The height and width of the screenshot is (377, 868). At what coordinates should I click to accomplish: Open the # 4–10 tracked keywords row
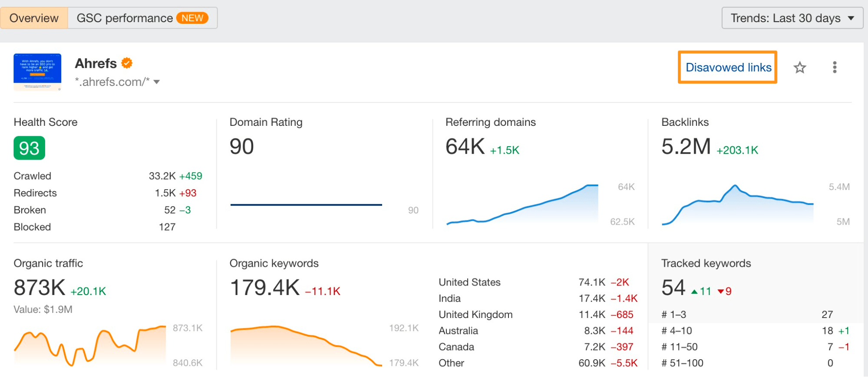pyautogui.click(x=756, y=331)
